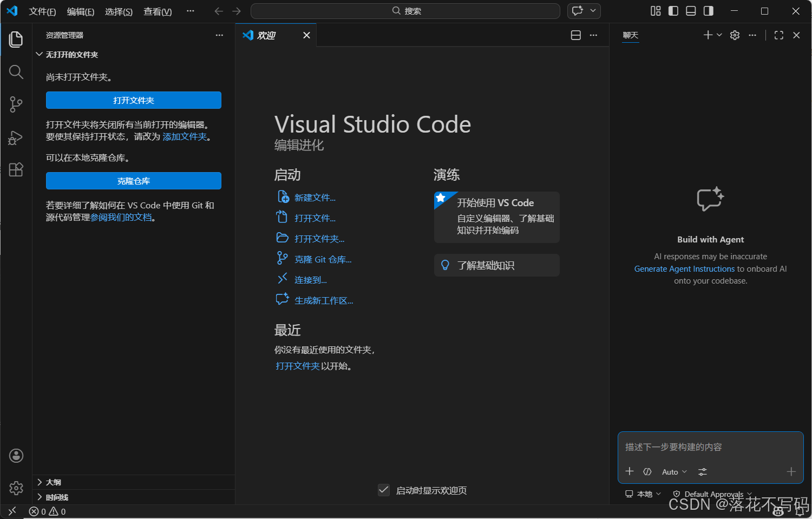Close the chat panel
812x519 pixels.
(x=796, y=35)
